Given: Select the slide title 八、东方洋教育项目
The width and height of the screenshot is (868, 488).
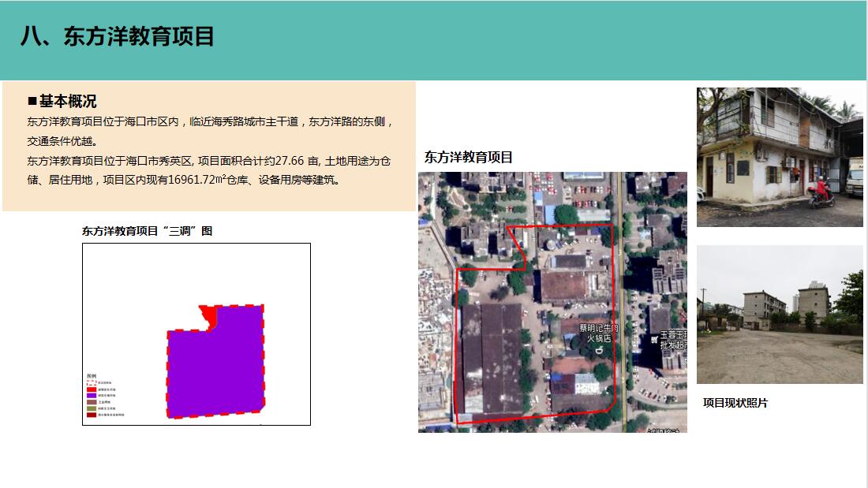Looking at the screenshot, I should point(118,36).
